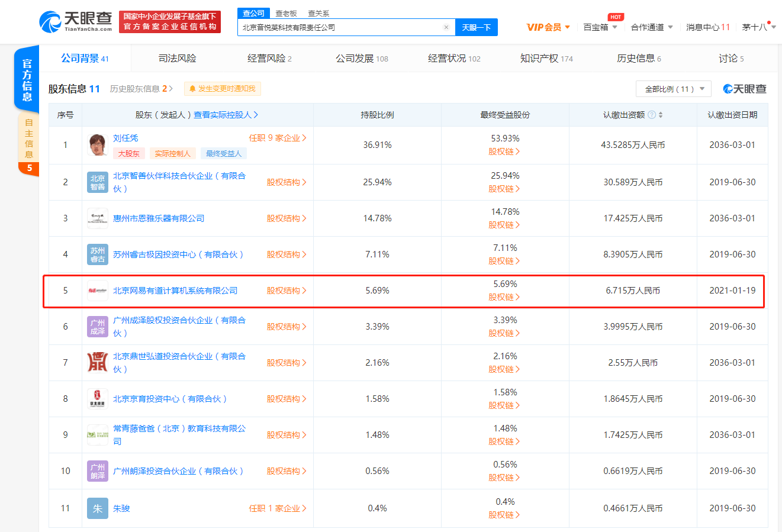Click the 网易有道 logo icon
This screenshot has height=532, width=782.
coord(98,291)
